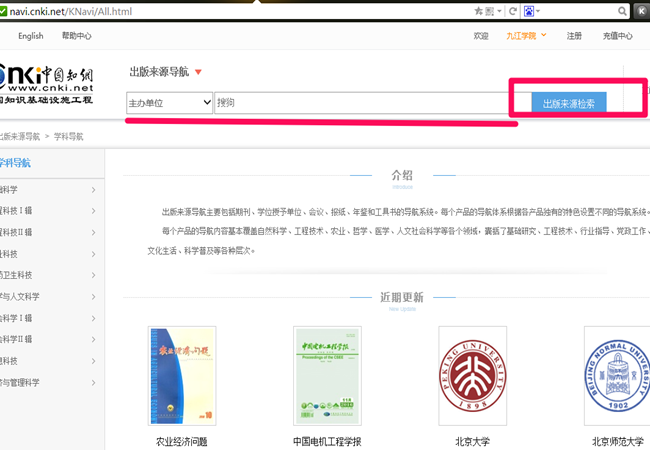
Task: Click the 注册 register link
Action: (x=574, y=36)
